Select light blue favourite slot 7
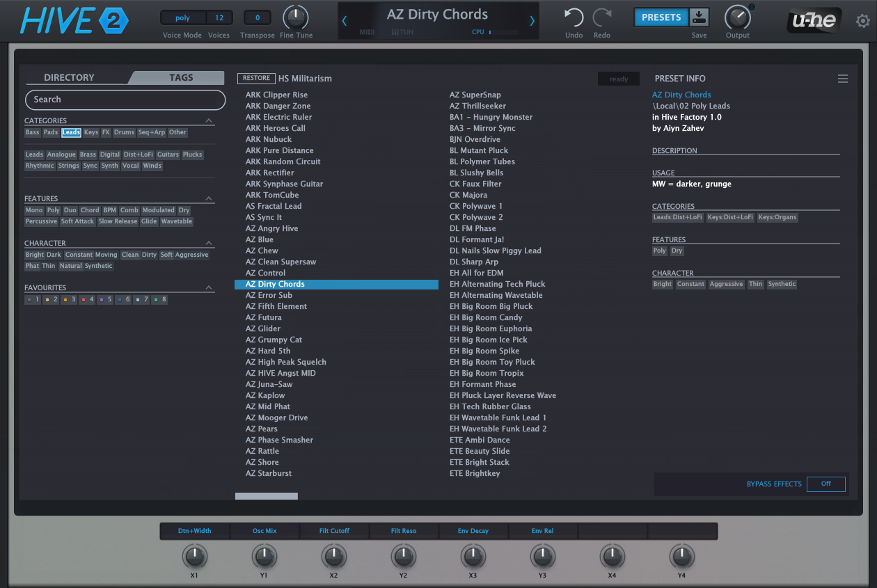The image size is (877, 588). click(141, 299)
